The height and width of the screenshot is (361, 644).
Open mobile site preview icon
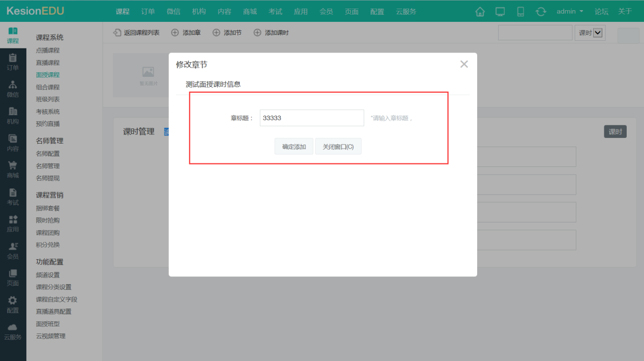tap(520, 11)
